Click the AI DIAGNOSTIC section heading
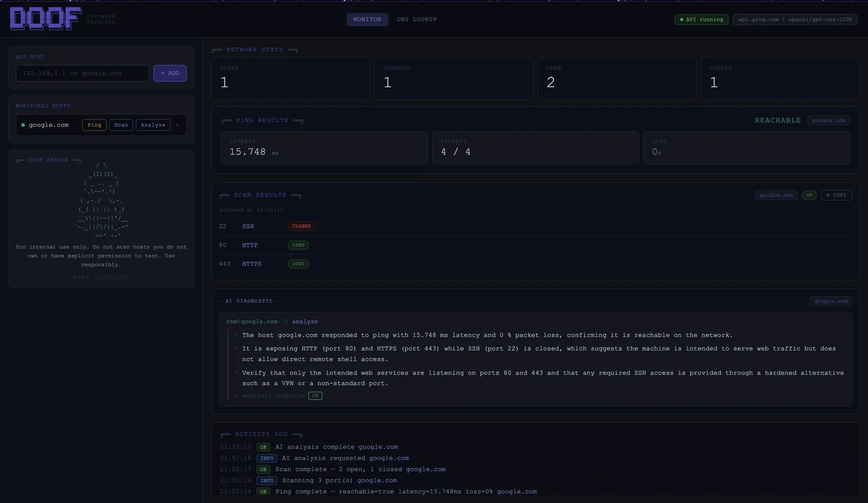This screenshot has width=868, height=503. pos(249,301)
